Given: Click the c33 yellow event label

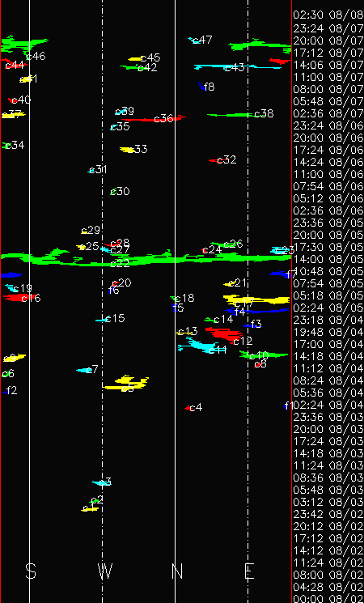Looking at the screenshot, I should [138, 149].
